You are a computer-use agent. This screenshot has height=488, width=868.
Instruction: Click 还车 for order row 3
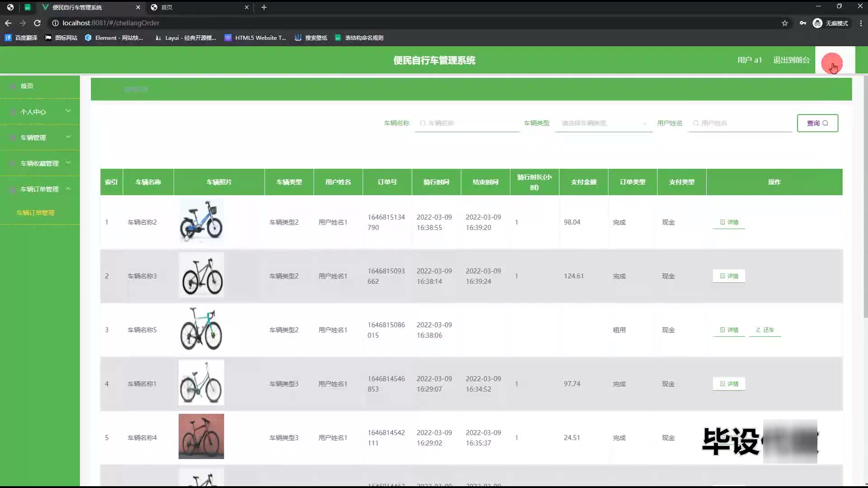(x=764, y=330)
